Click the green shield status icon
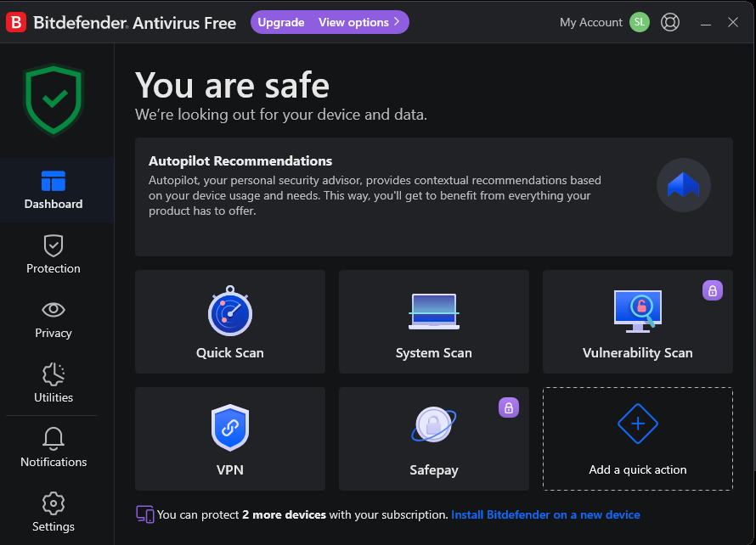The height and width of the screenshot is (545, 756). pyautogui.click(x=54, y=100)
